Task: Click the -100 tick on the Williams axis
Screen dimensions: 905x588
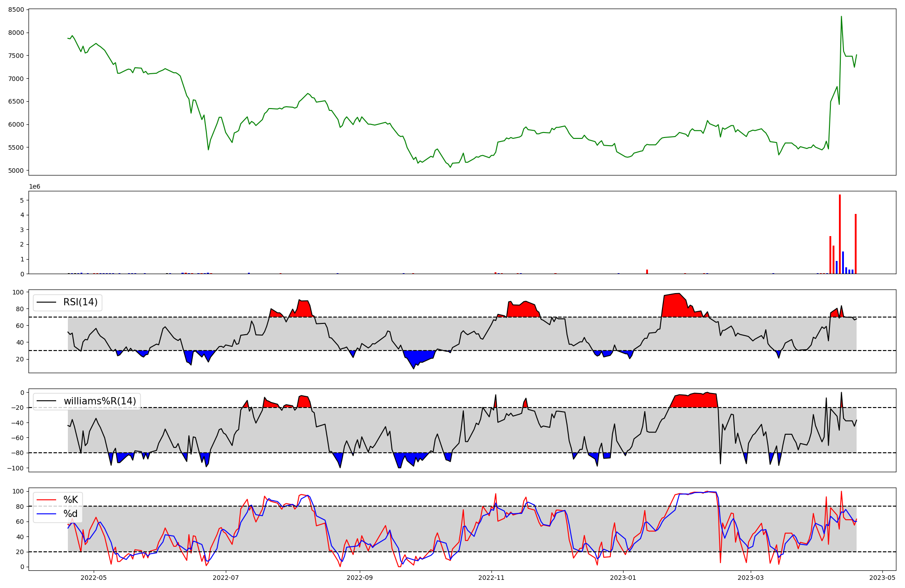Action: coord(15,468)
